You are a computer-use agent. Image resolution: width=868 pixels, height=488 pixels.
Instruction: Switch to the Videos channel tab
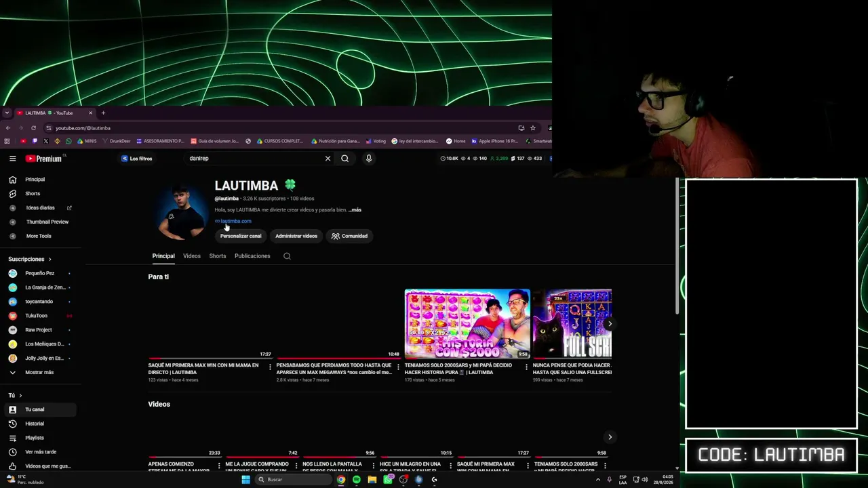coord(192,256)
